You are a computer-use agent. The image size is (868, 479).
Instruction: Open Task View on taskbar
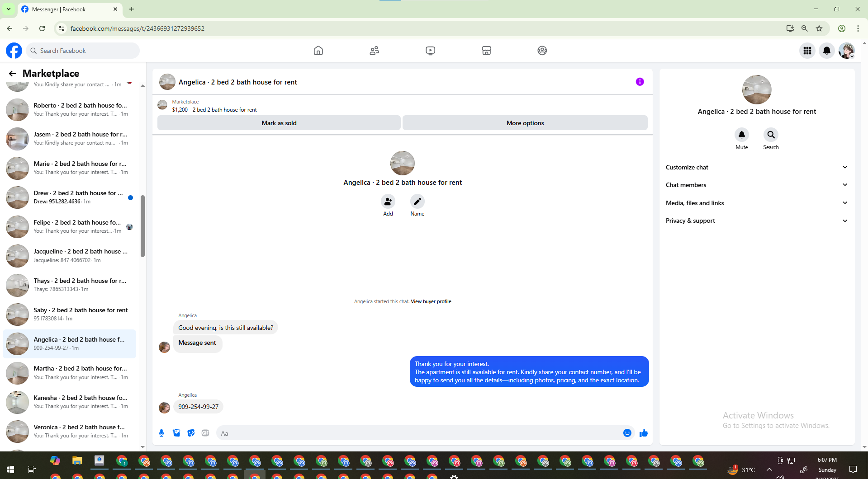(32, 470)
